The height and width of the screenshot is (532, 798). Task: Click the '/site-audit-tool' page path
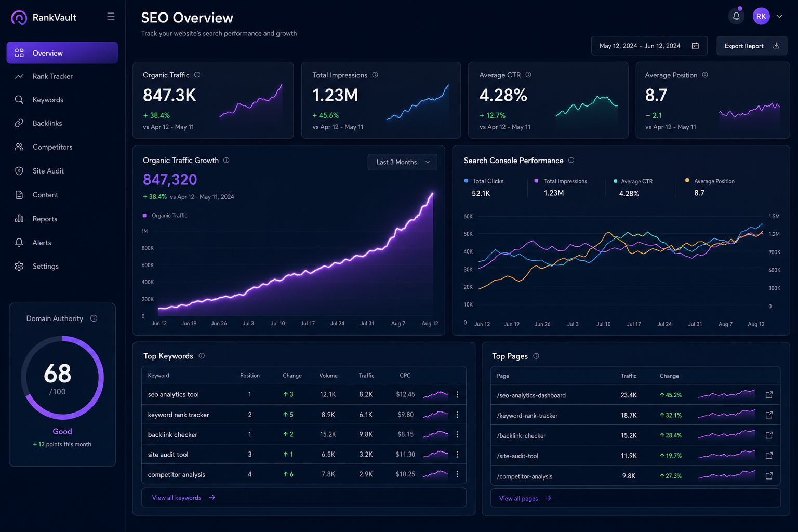(x=517, y=456)
